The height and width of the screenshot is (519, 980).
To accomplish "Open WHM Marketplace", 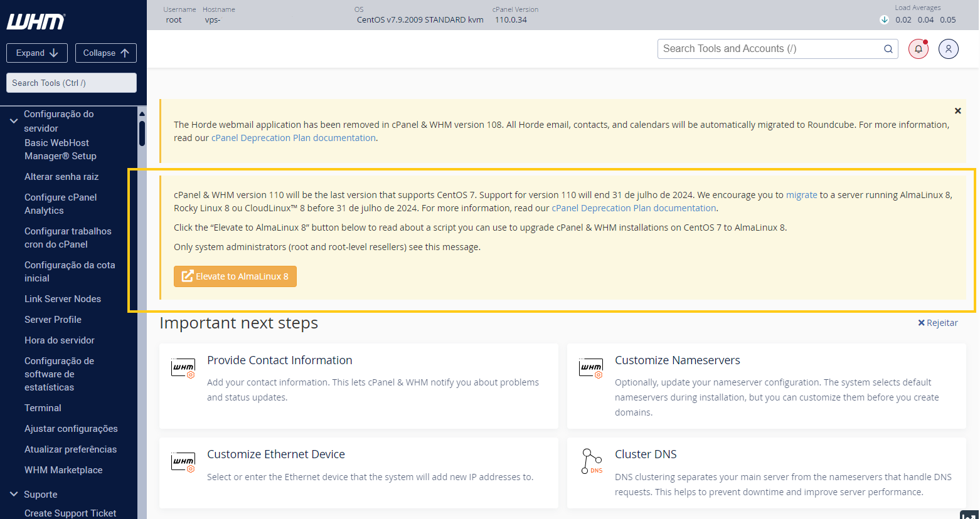I will pos(63,470).
